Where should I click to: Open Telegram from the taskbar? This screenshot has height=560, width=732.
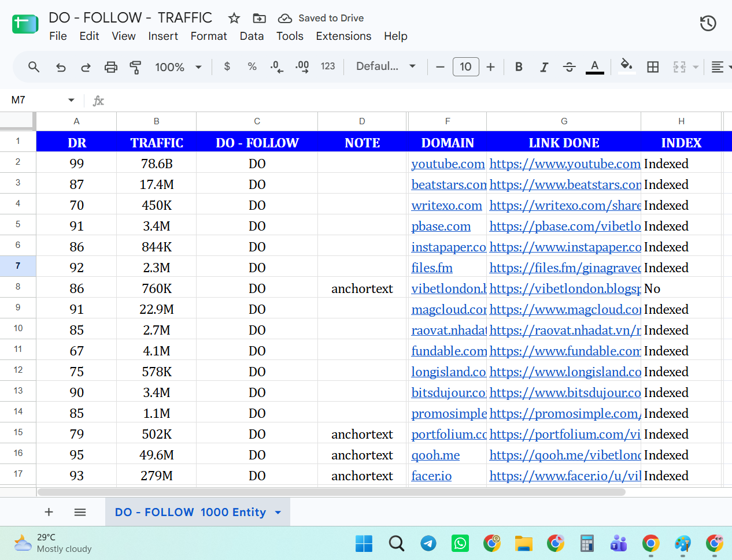[428, 543]
